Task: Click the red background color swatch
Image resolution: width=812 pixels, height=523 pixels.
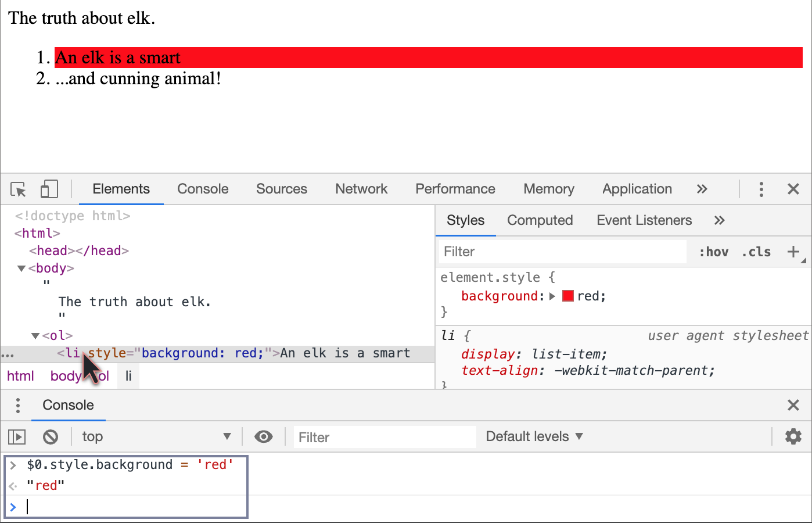Action: (x=568, y=296)
